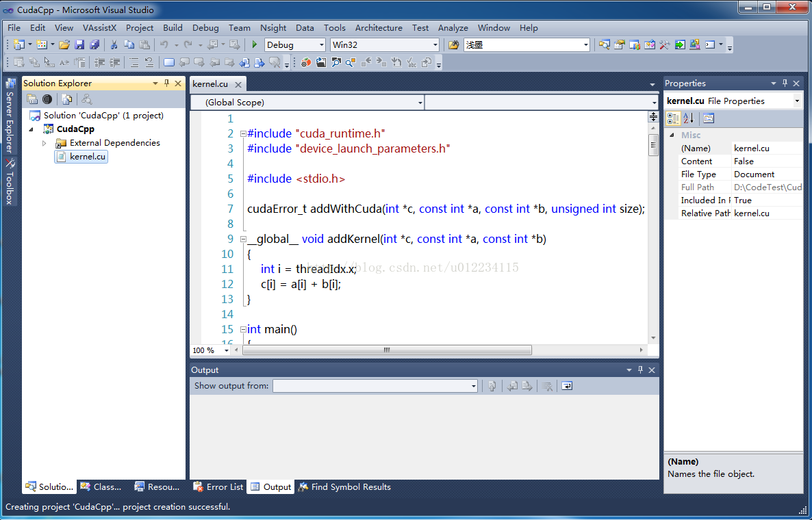Collapse the main function outline
This screenshot has width=812, height=520.
click(x=243, y=329)
